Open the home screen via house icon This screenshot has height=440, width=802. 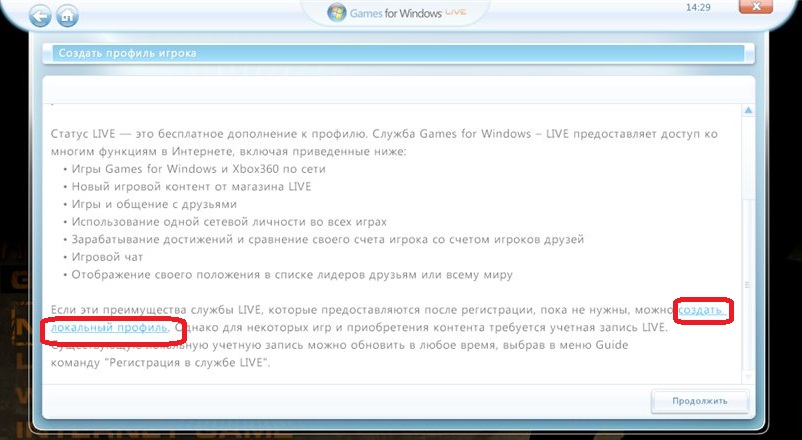pyautogui.click(x=67, y=15)
